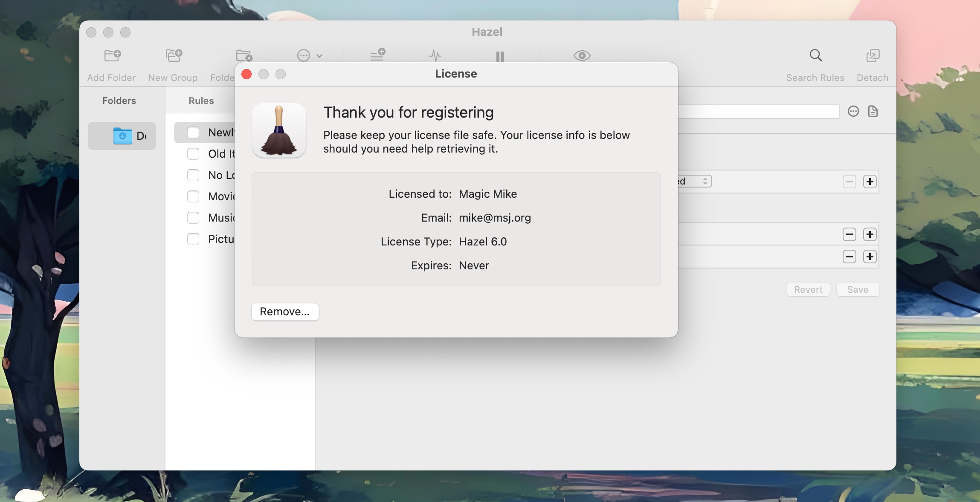Open the ellipsis actions menu in toolbar
The width and height of the screenshot is (980, 502).
tap(309, 55)
